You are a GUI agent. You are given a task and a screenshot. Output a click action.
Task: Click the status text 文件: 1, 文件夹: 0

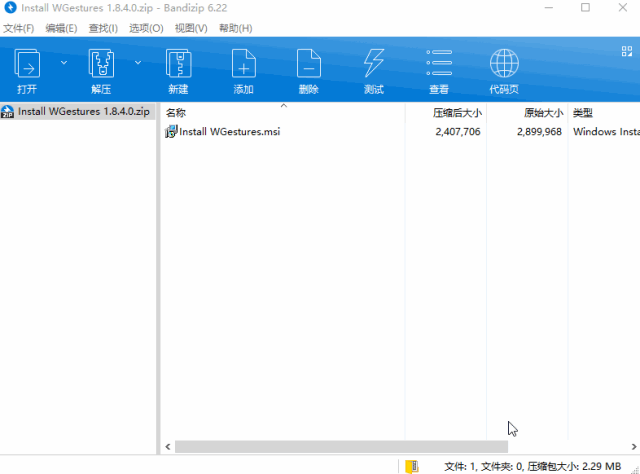tap(484, 466)
